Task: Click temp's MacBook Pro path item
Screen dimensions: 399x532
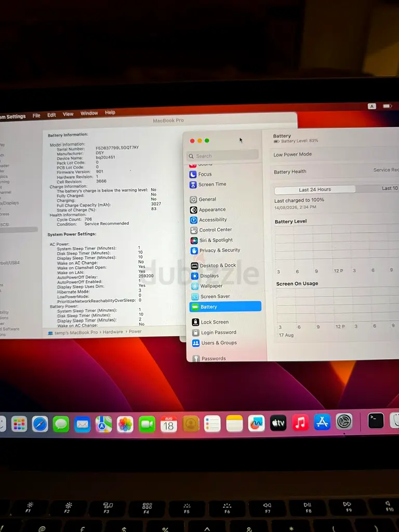Action: coord(76,332)
